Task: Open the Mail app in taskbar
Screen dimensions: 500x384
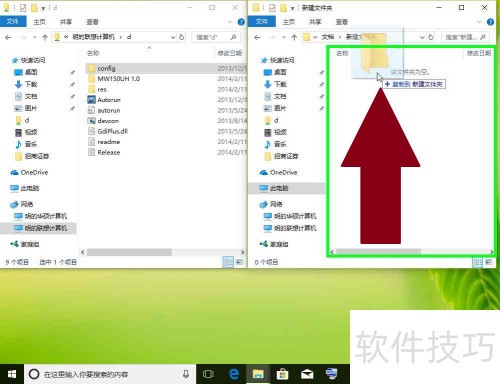Action: point(307,375)
